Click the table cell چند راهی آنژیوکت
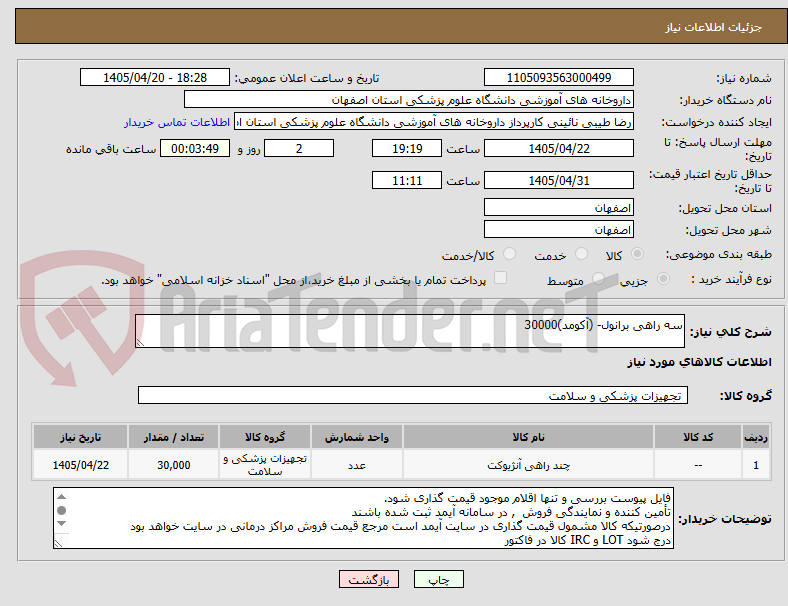The height and width of the screenshot is (606, 788). pos(528,465)
